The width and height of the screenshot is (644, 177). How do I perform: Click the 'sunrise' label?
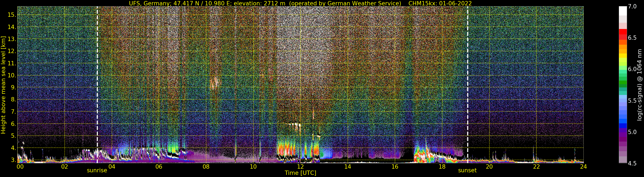point(97,171)
